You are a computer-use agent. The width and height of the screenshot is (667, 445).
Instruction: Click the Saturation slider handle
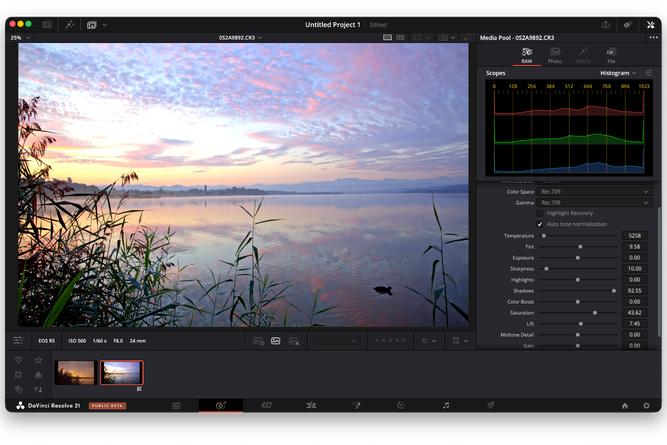(595, 313)
